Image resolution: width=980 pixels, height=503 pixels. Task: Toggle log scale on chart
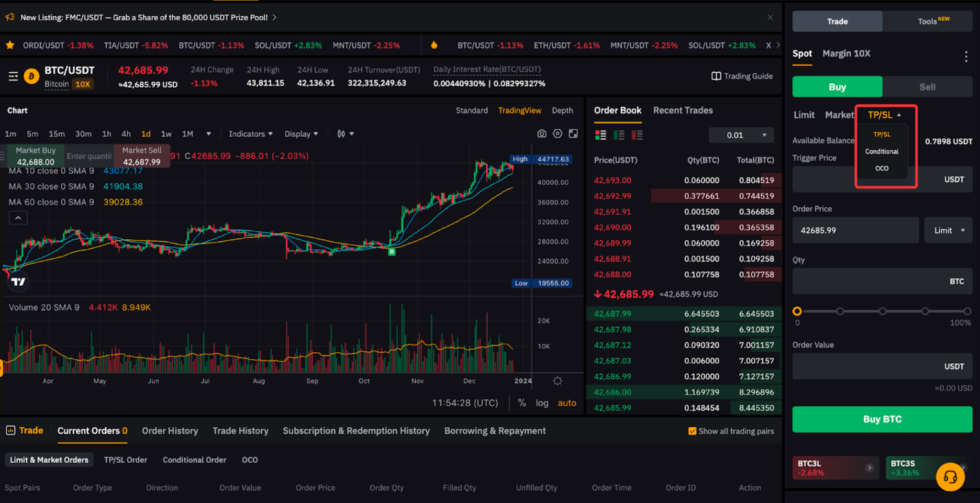point(542,403)
